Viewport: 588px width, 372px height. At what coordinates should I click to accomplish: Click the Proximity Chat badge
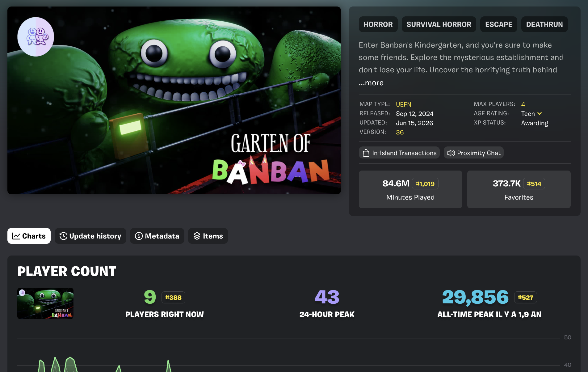coord(474,153)
